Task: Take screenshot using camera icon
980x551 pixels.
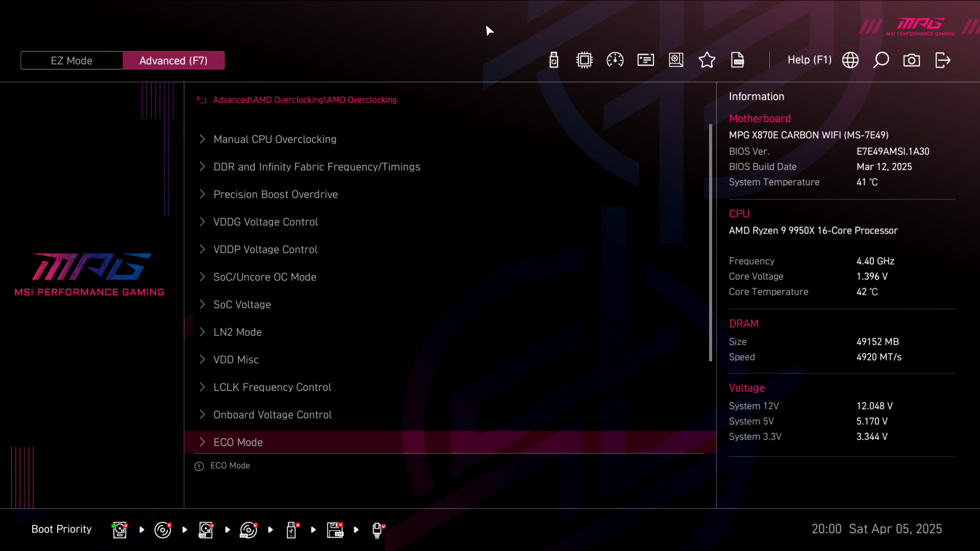Action: [912, 60]
